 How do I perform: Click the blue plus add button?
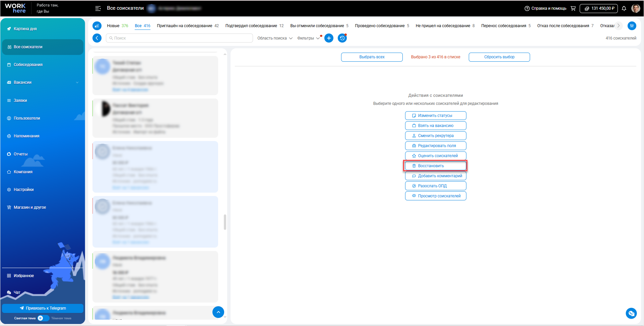tap(329, 38)
